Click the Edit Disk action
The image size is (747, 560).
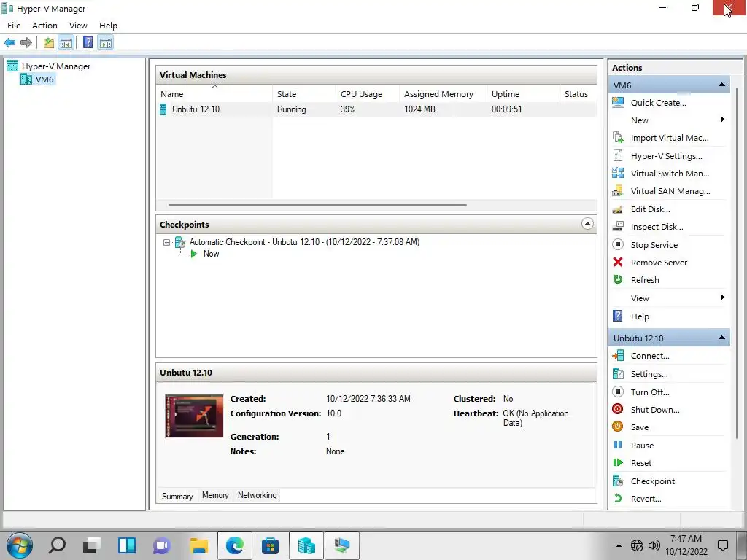click(650, 209)
